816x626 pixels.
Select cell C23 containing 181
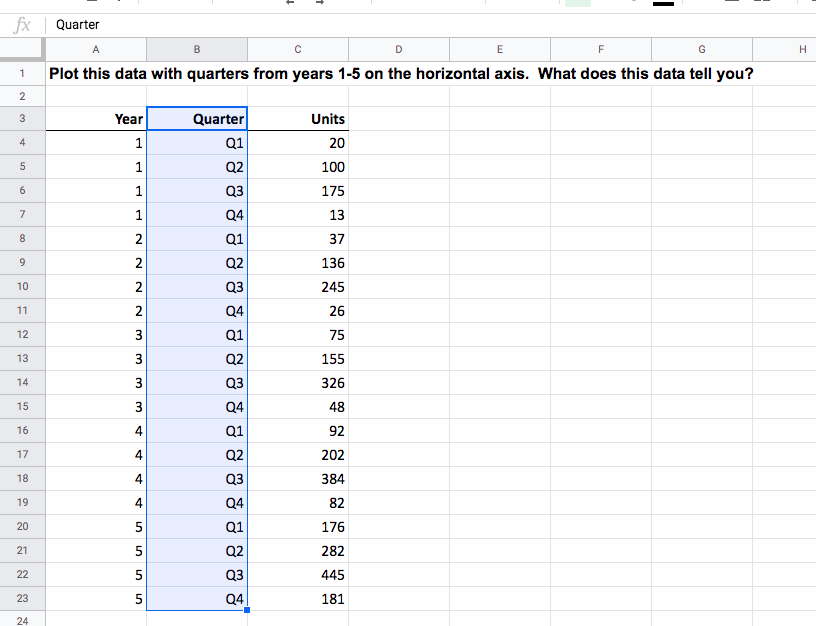click(x=297, y=599)
